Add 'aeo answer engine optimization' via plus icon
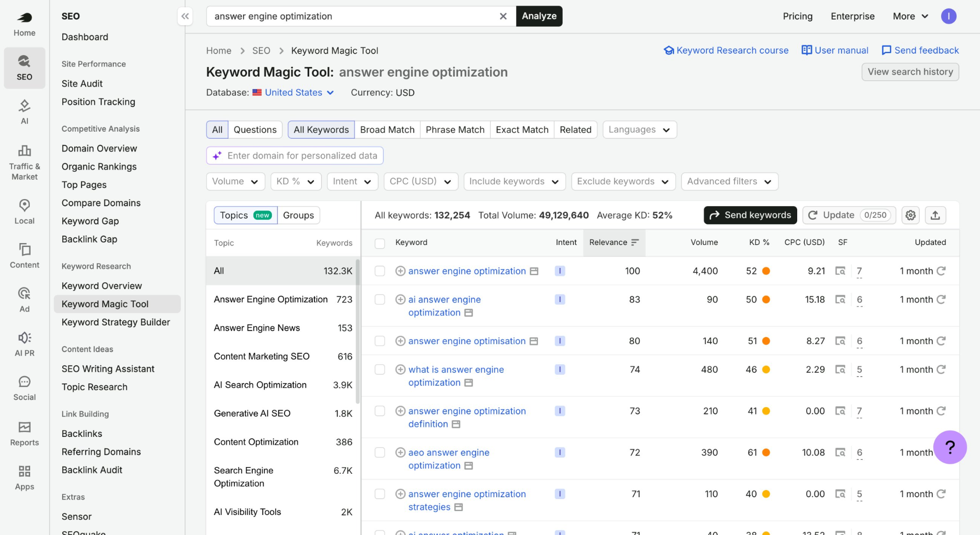Screen dimensions: 980x535 tap(401, 452)
